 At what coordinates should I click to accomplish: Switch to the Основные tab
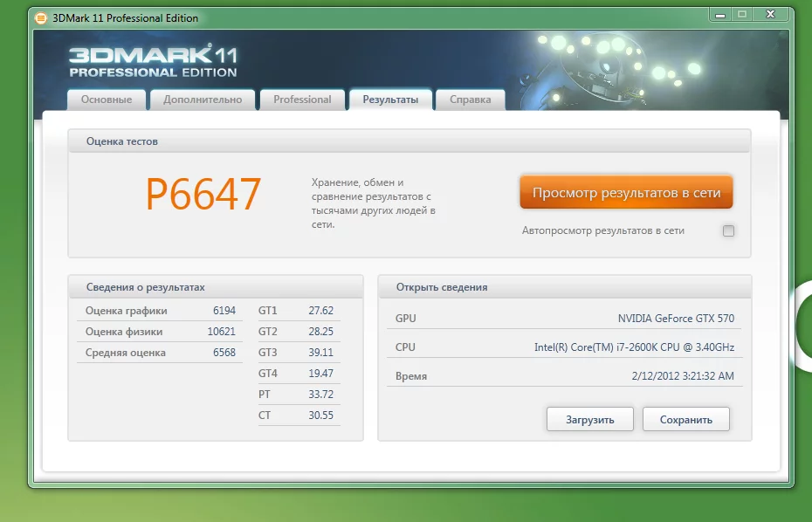point(107,100)
